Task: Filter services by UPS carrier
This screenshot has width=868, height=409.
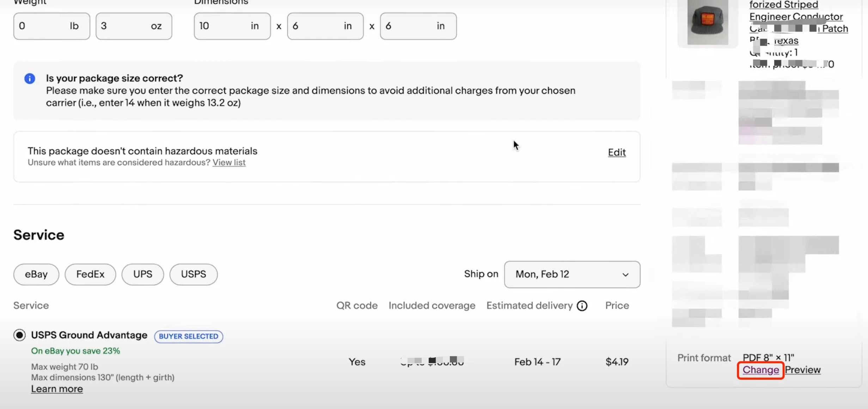Action: pyautogui.click(x=142, y=274)
